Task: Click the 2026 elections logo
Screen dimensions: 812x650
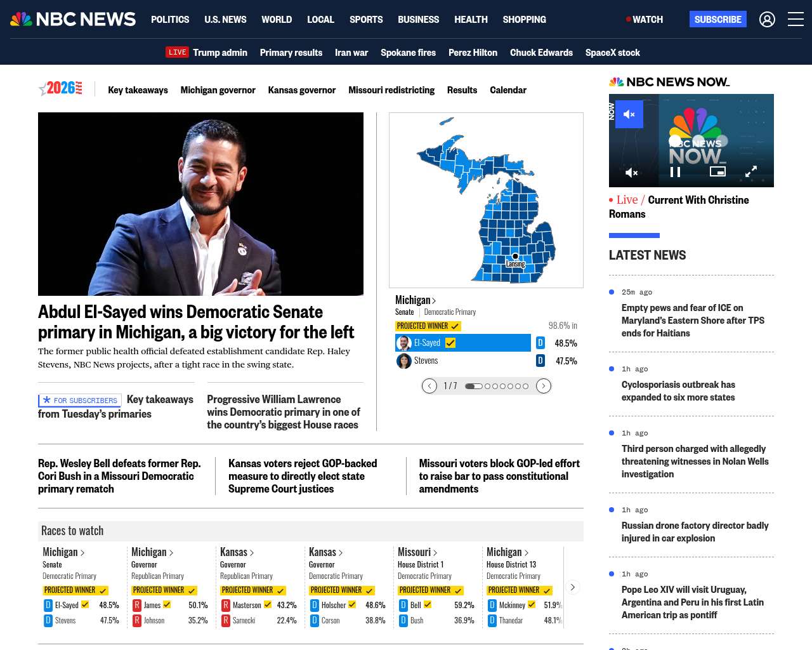Action: tap(61, 89)
